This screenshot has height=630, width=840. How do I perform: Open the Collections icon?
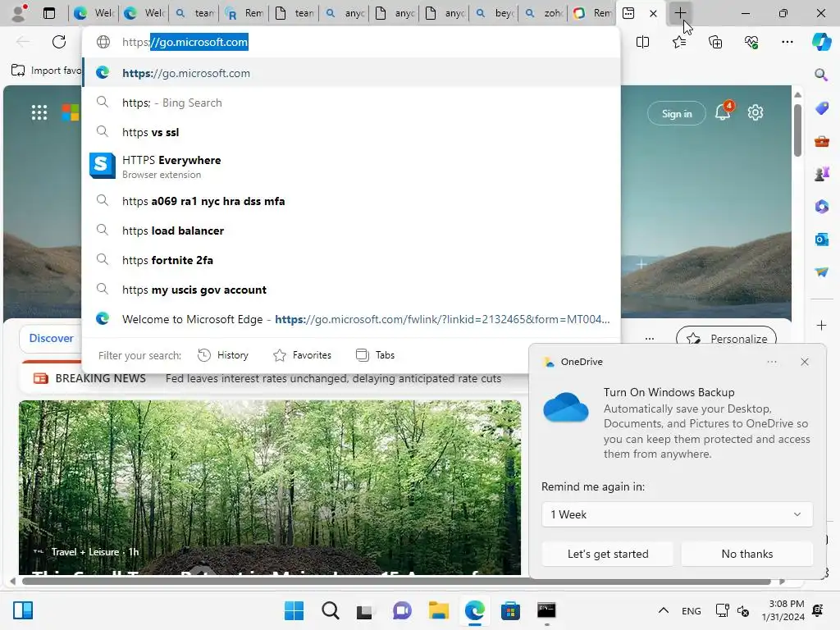(715, 42)
